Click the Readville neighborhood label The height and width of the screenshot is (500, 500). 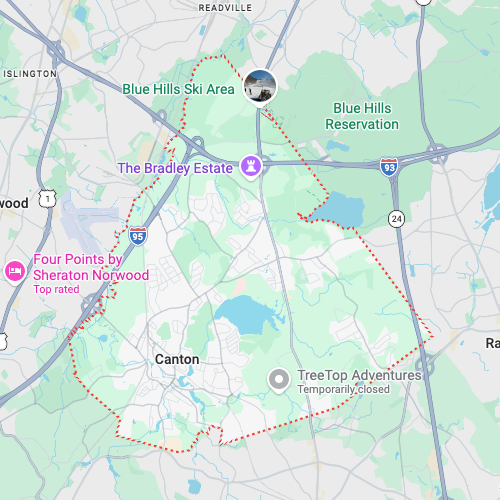(225, 8)
